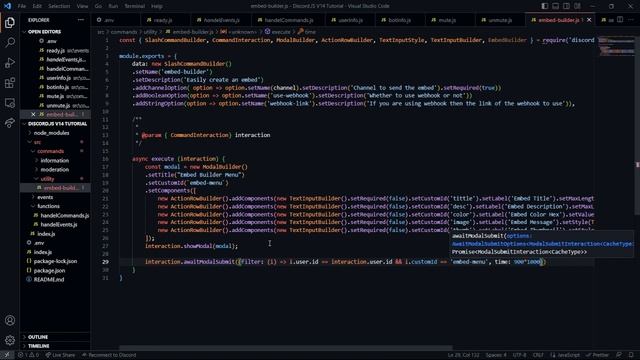
Task: Open errors and warnings in status bar
Action: click(28, 355)
